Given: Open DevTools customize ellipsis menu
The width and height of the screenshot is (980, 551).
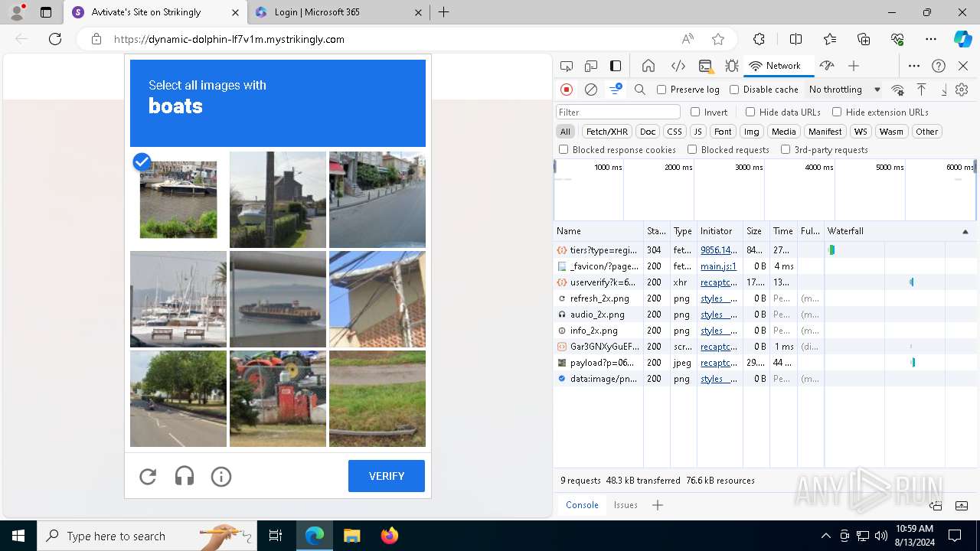Looking at the screenshot, I should (914, 66).
